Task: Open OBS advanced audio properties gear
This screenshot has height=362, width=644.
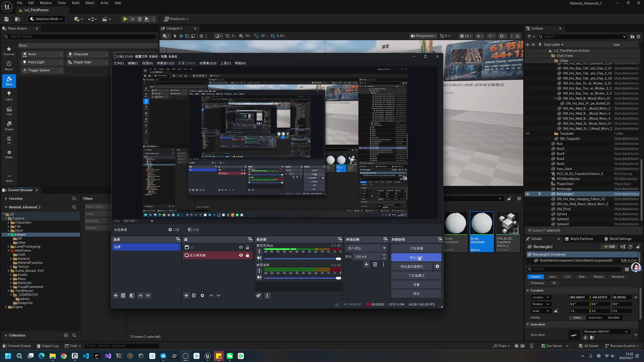Action: [x=258, y=296]
